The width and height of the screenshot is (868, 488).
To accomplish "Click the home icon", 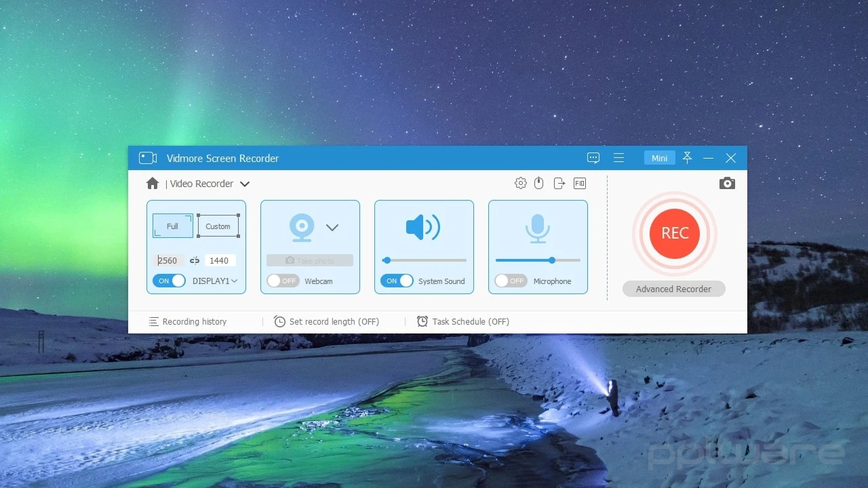I will coord(153,184).
